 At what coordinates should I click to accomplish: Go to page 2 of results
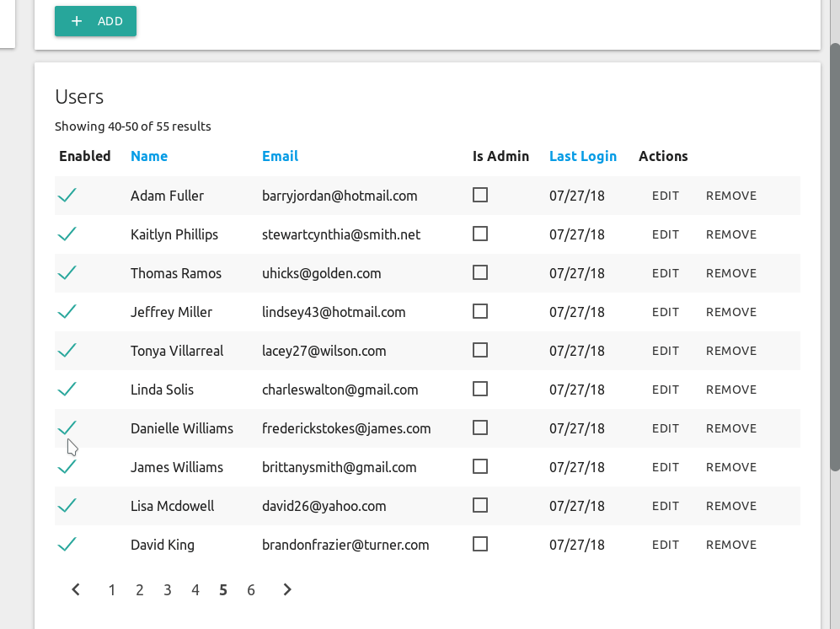pyautogui.click(x=139, y=589)
